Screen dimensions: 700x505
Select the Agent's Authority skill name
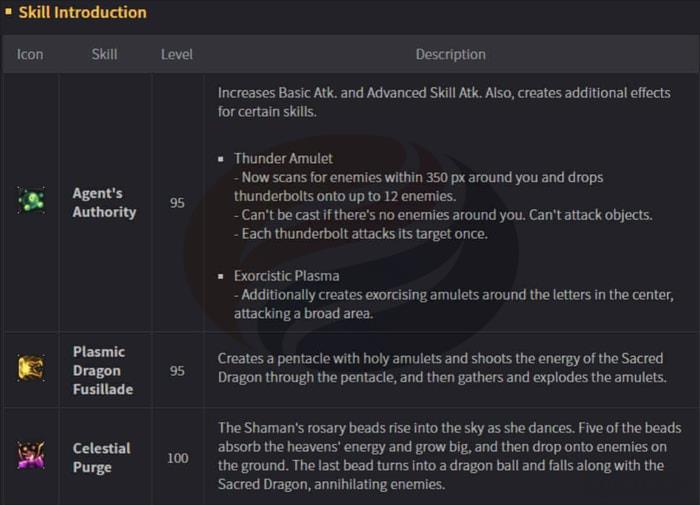[104, 202]
